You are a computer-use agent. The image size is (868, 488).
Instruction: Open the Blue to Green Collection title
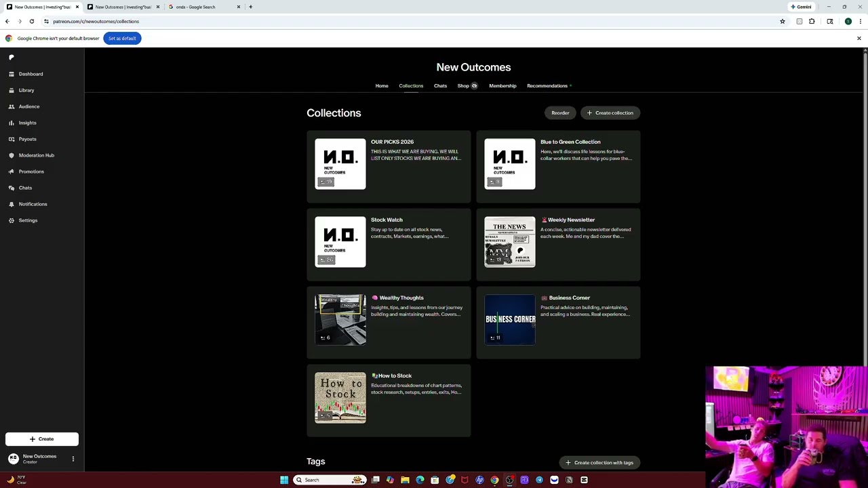(570, 142)
